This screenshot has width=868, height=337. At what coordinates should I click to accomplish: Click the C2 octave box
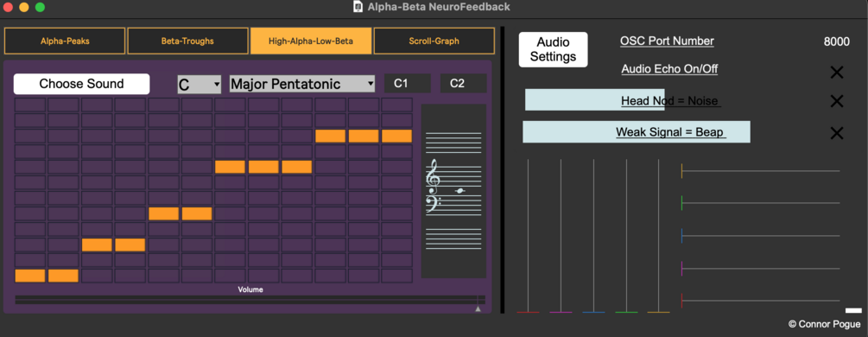pyautogui.click(x=464, y=84)
